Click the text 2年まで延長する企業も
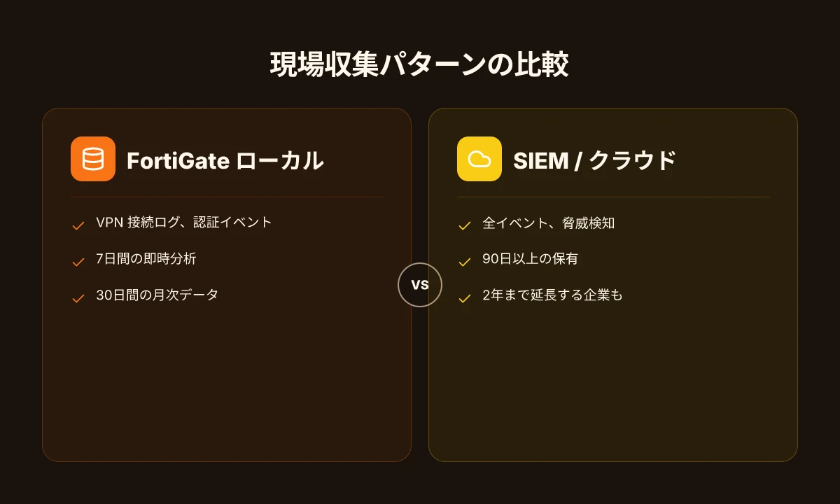This screenshot has width=840, height=504. coord(552,295)
